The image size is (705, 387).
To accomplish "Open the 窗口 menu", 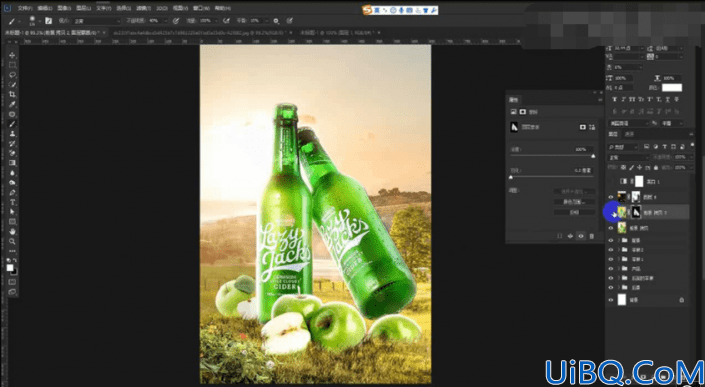I will 201,8.
